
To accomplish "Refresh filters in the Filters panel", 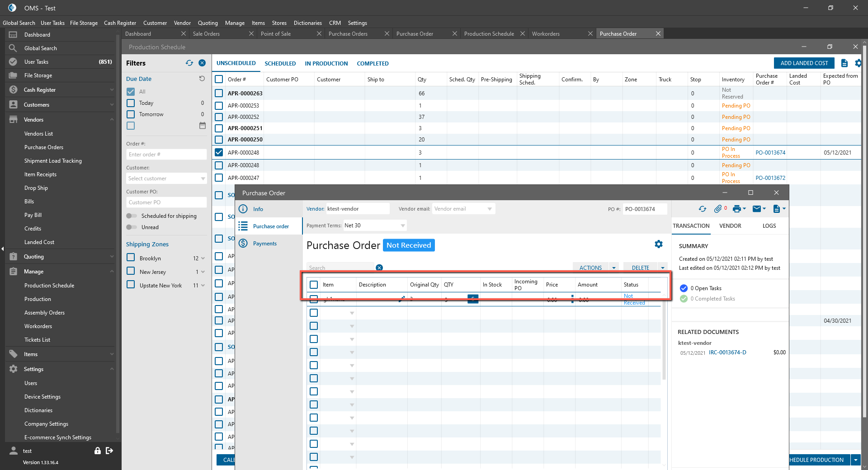I will click(189, 63).
